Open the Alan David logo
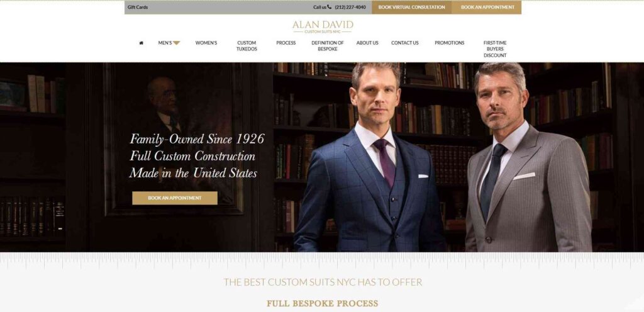 click(x=323, y=26)
